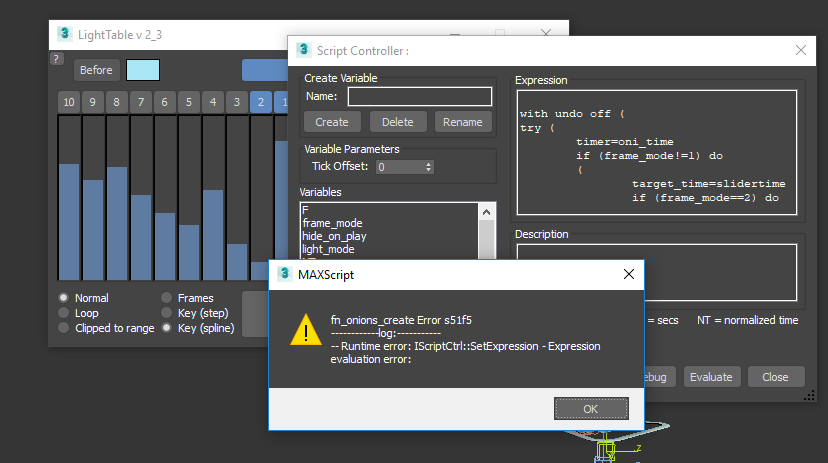Click the help question mark in LightTable
The width and height of the screenshot is (828, 463).
point(57,59)
